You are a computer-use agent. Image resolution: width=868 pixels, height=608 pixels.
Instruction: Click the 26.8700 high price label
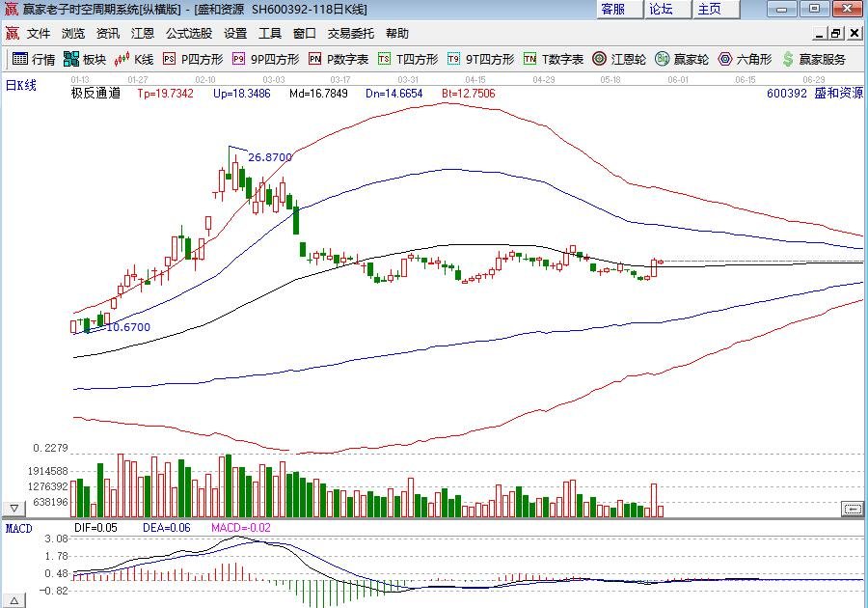(270, 157)
